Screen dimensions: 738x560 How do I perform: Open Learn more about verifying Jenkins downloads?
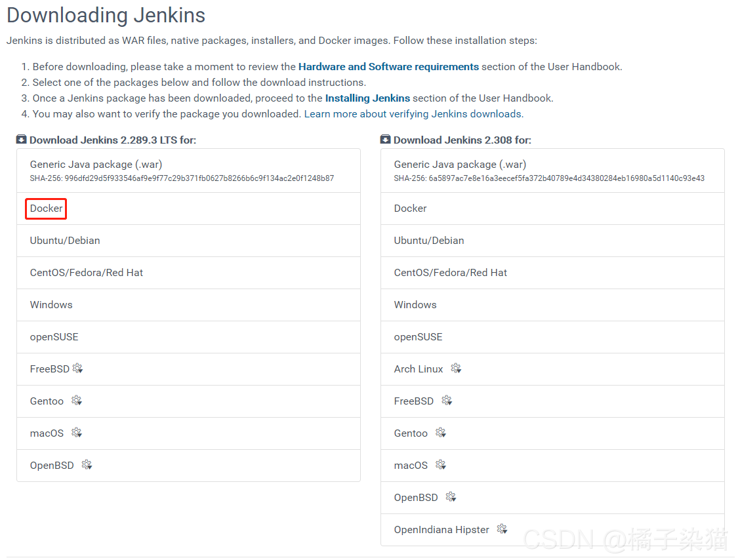[414, 114]
